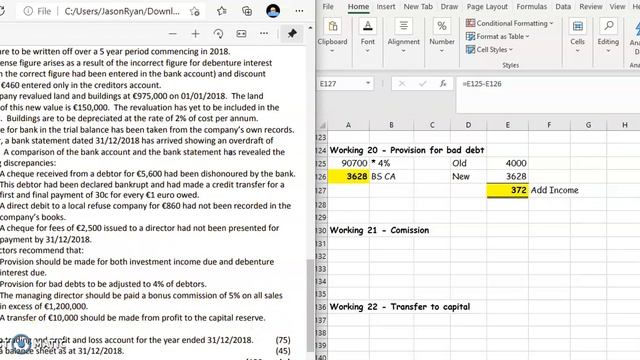The width and height of the screenshot is (640, 360).
Task: Switch to the View tab
Action: coord(617,7)
